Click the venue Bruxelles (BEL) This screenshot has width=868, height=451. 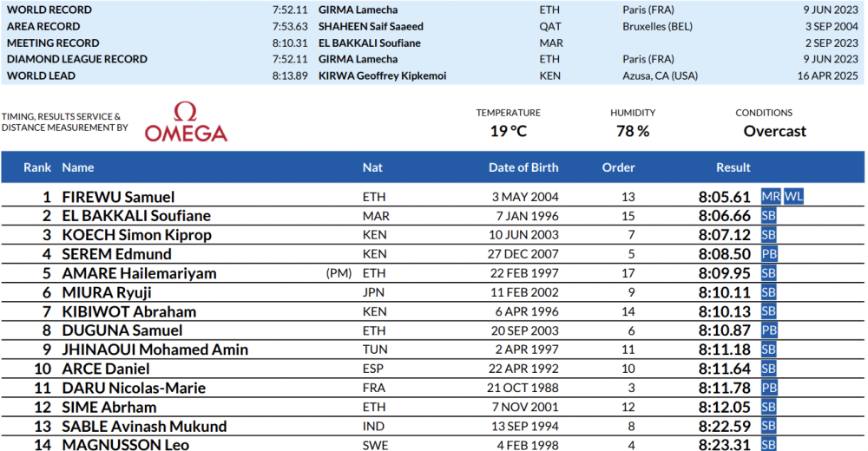click(657, 27)
